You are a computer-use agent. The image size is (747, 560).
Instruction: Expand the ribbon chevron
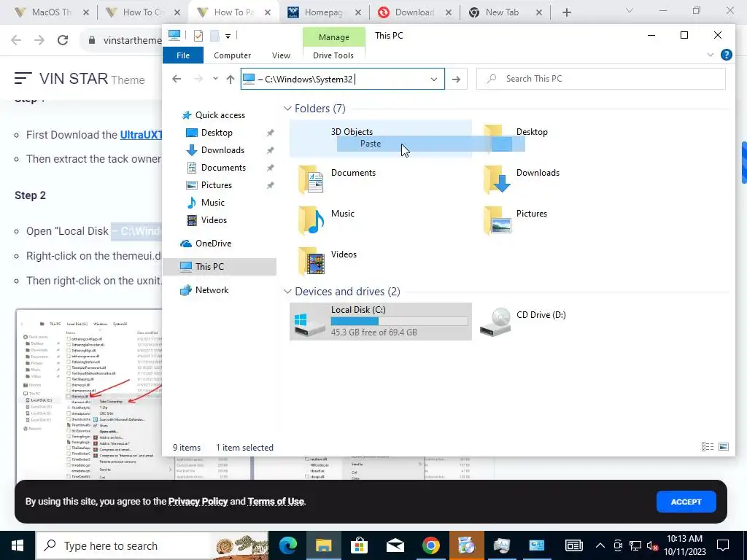(x=711, y=55)
